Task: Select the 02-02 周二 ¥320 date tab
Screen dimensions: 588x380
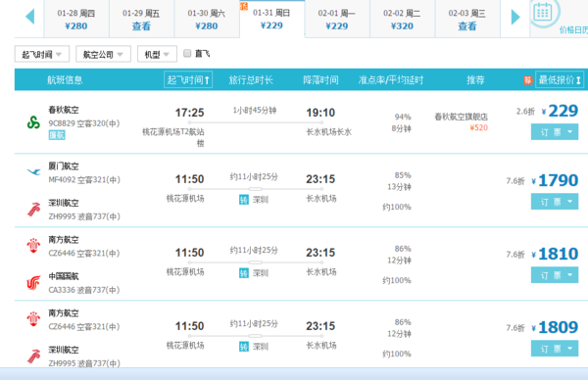Action: [x=403, y=20]
